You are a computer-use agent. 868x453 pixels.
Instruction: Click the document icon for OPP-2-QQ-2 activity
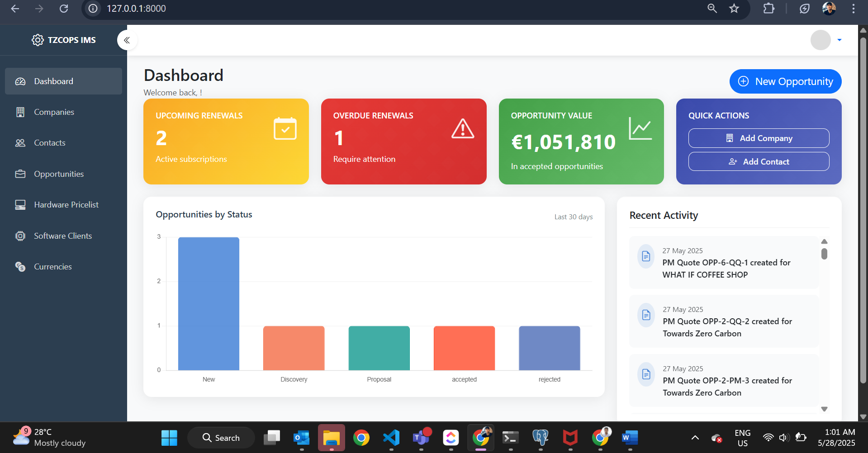(x=646, y=315)
